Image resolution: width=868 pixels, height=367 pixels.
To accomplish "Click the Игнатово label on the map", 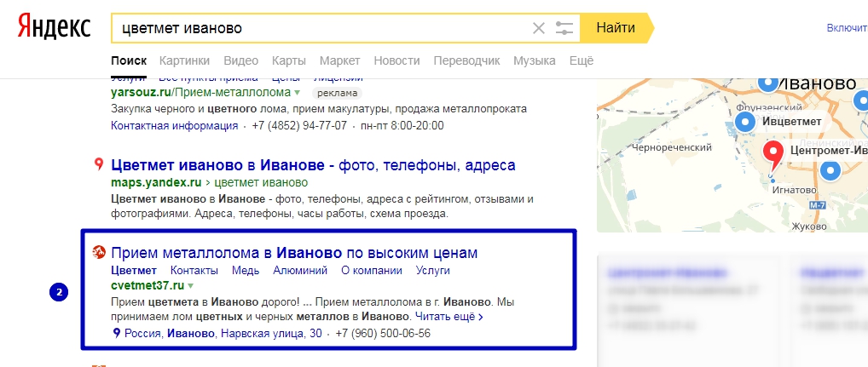I will tap(794, 190).
